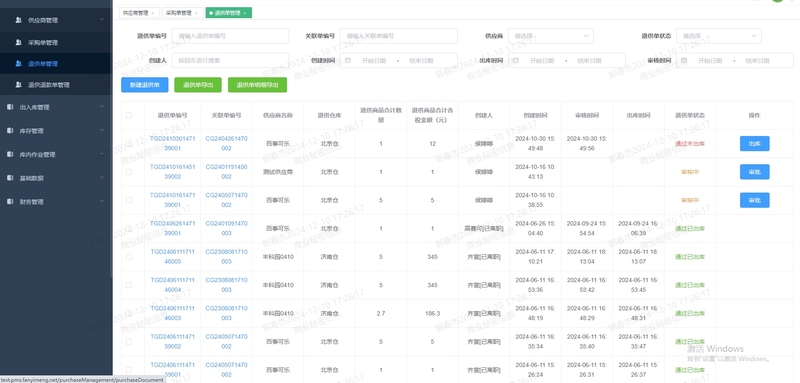Click the 库存管理 sidebar icon

(10, 131)
